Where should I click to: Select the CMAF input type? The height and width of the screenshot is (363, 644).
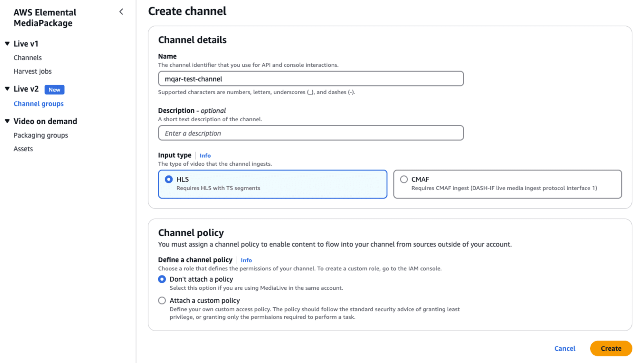pos(507,184)
